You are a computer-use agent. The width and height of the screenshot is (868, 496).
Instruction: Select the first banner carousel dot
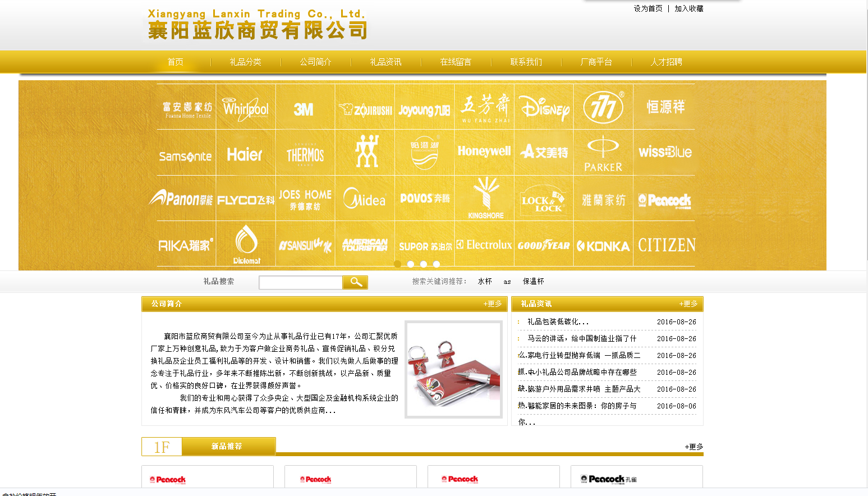coord(398,264)
